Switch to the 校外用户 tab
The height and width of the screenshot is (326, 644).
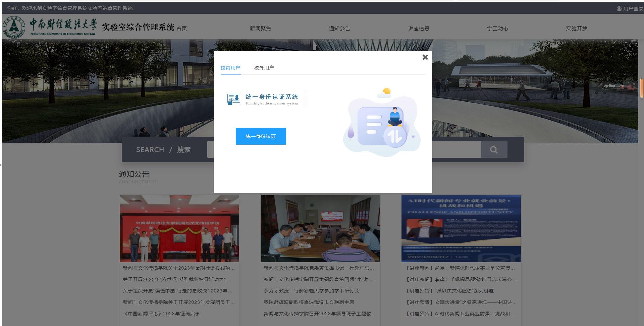pyautogui.click(x=264, y=68)
